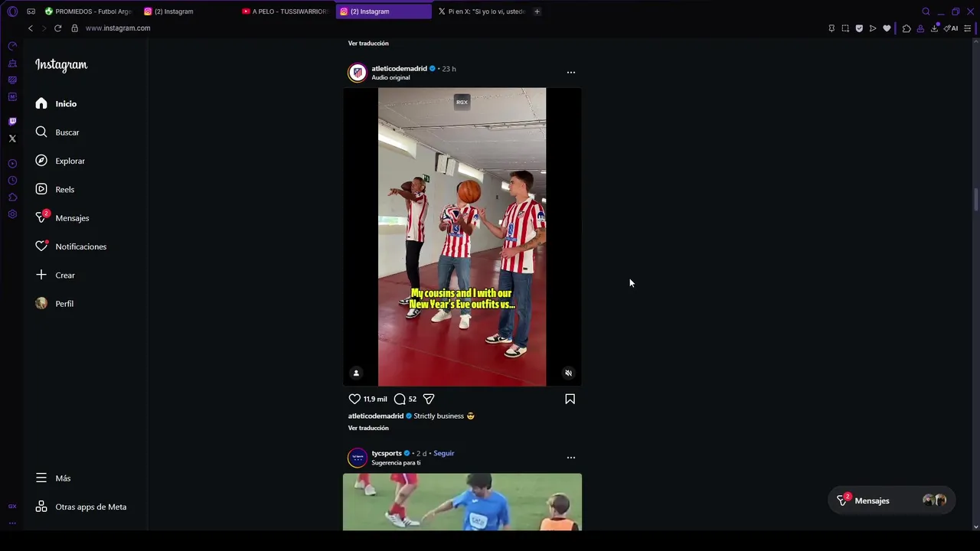980x551 pixels.
Task: Like the atleticodemadrid post
Action: pyautogui.click(x=354, y=399)
